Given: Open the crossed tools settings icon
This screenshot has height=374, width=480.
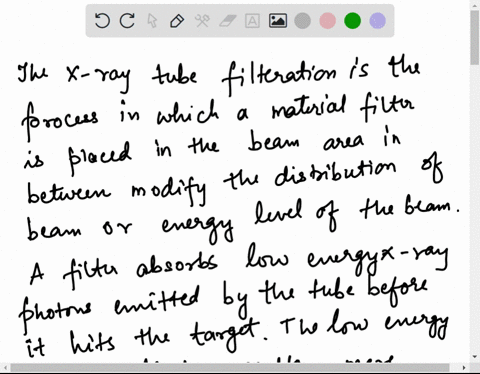Looking at the screenshot, I should (202, 21).
